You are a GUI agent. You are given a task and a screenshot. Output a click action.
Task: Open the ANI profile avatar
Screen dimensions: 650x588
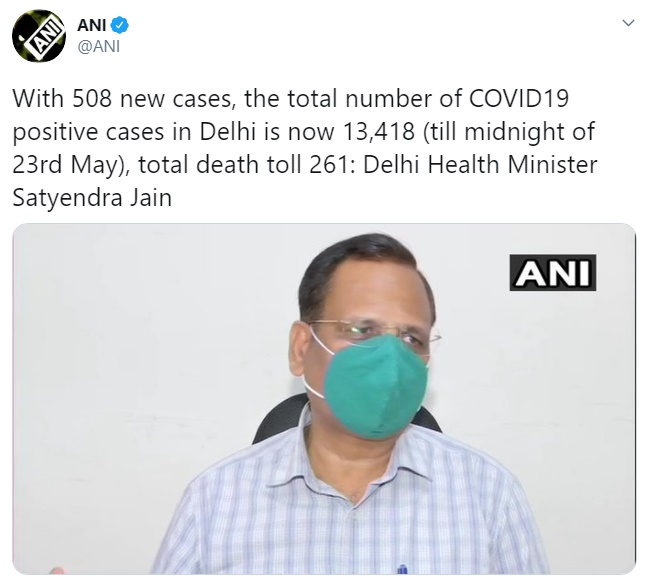coord(39,36)
